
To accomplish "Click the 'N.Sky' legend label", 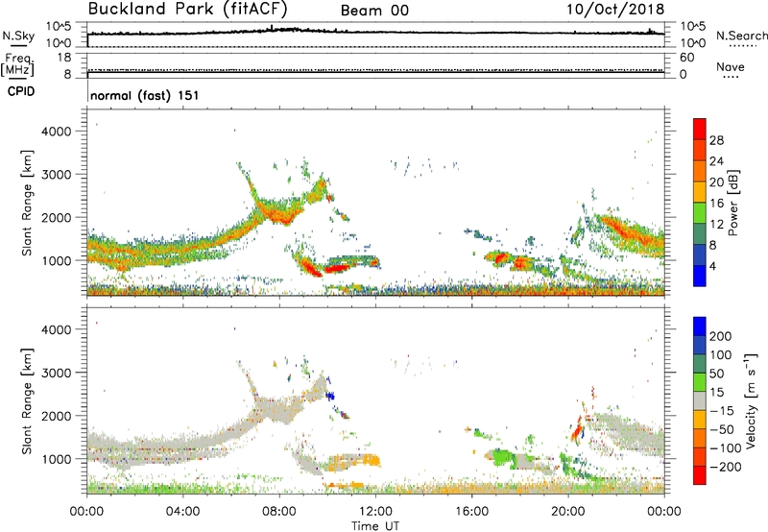I will pyautogui.click(x=18, y=36).
